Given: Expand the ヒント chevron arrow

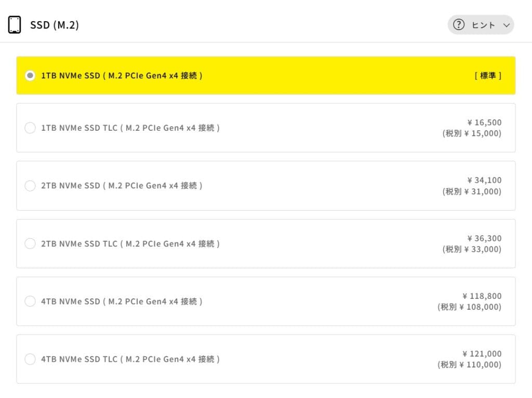Looking at the screenshot, I should click(507, 25).
